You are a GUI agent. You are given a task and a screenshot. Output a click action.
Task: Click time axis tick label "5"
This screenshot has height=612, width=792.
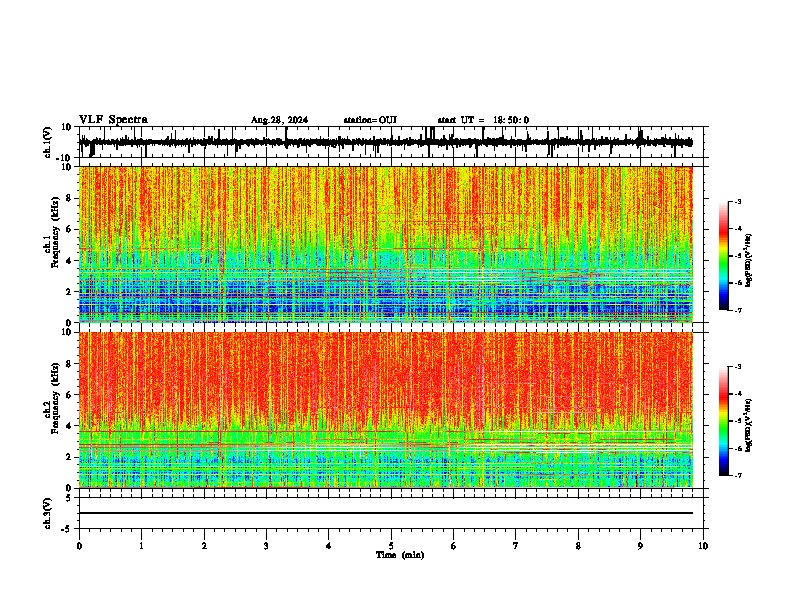[x=391, y=546]
